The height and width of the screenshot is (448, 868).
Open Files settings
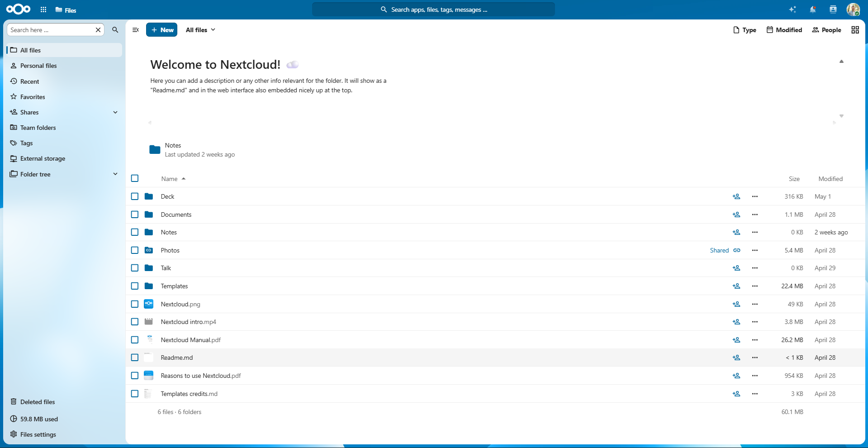point(64,434)
